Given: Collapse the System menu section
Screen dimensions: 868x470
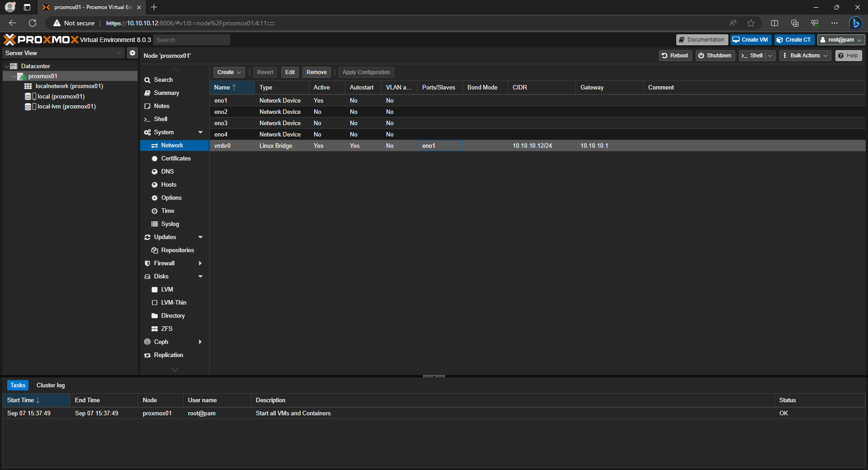Looking at the screenshot, I should 200,132.
